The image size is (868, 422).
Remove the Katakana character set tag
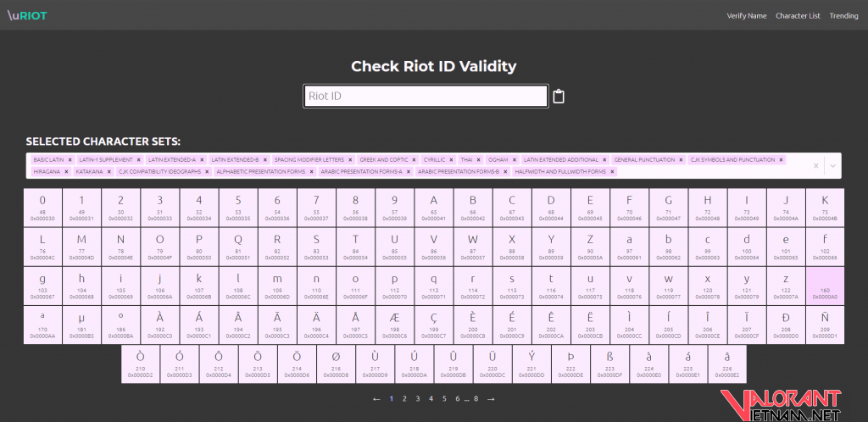tap(110, 171)
